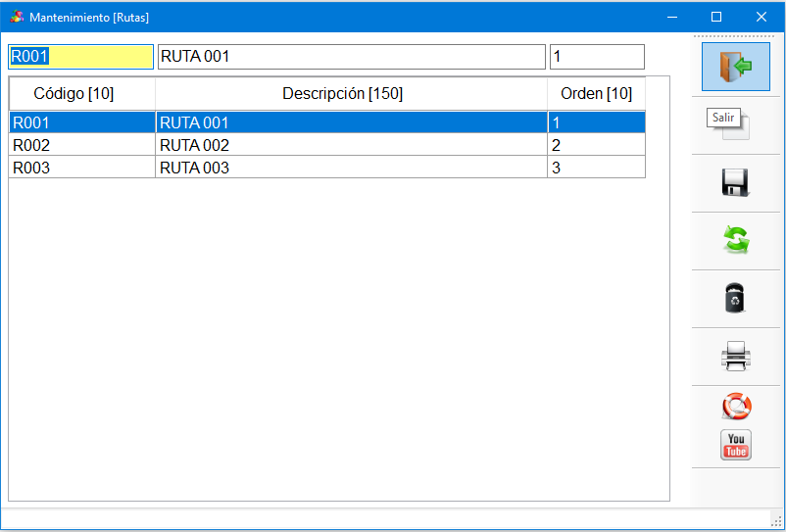This screenshot has width=786, height=532.
Task: Click the order value 2 cell
Action: pos(597,145)
